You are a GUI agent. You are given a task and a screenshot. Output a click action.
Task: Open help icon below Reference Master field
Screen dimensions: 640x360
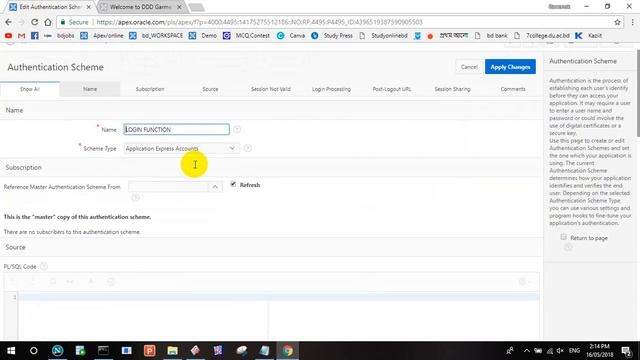(136, 198)
